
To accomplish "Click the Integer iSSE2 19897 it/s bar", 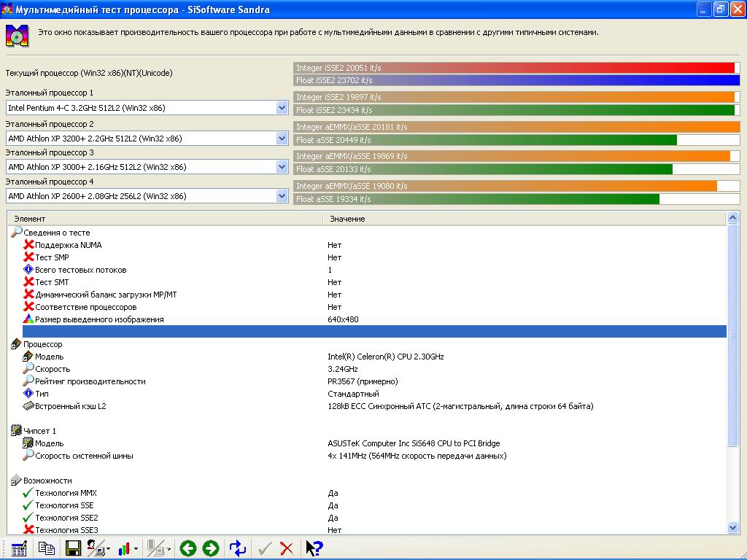I will [516, 97].
